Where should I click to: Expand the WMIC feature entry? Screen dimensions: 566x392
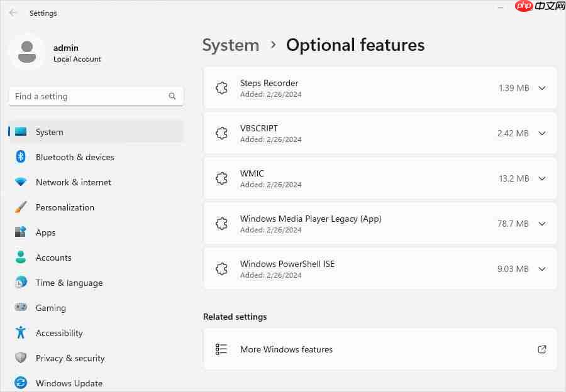click(542, 178)
